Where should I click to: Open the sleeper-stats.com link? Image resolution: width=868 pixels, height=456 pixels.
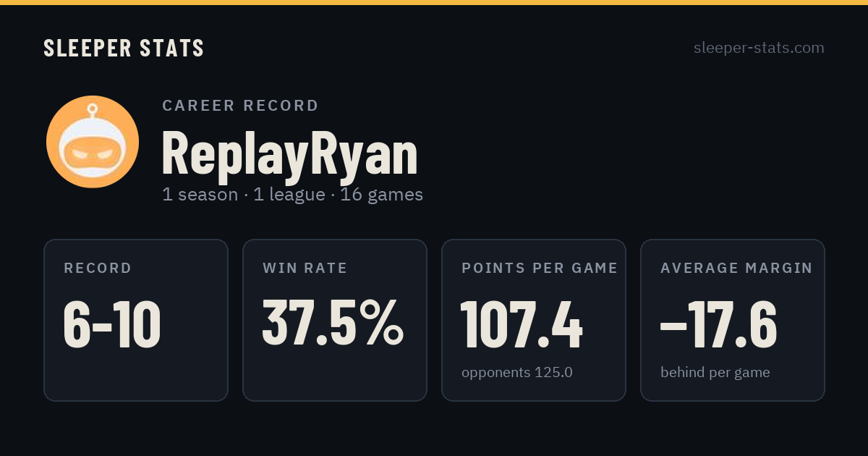tap(759, 48)
